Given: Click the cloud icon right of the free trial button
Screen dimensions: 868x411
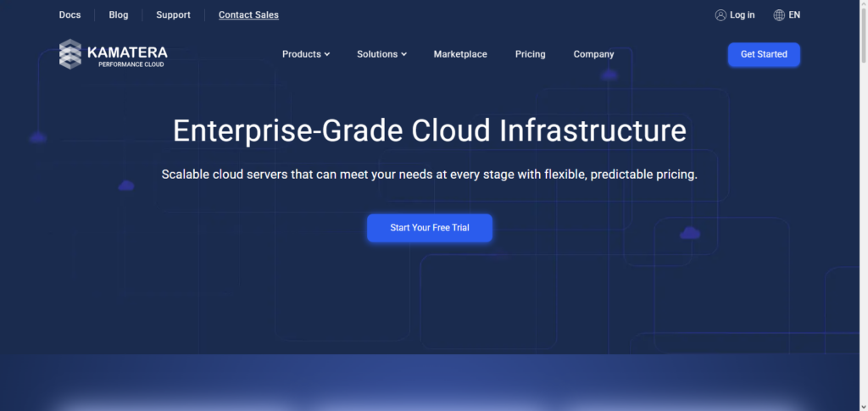Looking at the screenshot, I should coord(690,233).
